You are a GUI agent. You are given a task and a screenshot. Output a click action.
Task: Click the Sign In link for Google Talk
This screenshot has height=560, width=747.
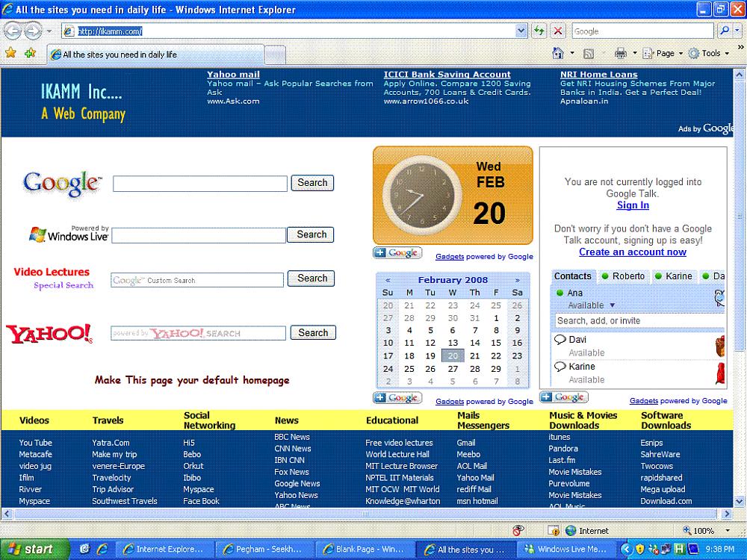pos(633,205)
